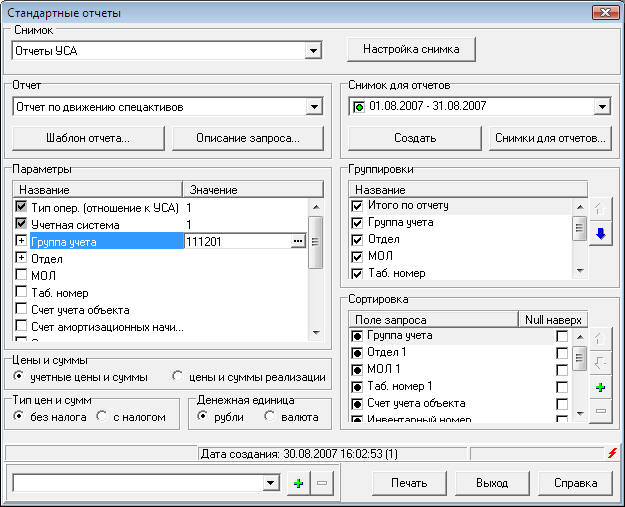The height and width of the screenshot is (507, 625).
Task: Click greyed up arrow in Сортировка panel
Action: pos(601,339)
